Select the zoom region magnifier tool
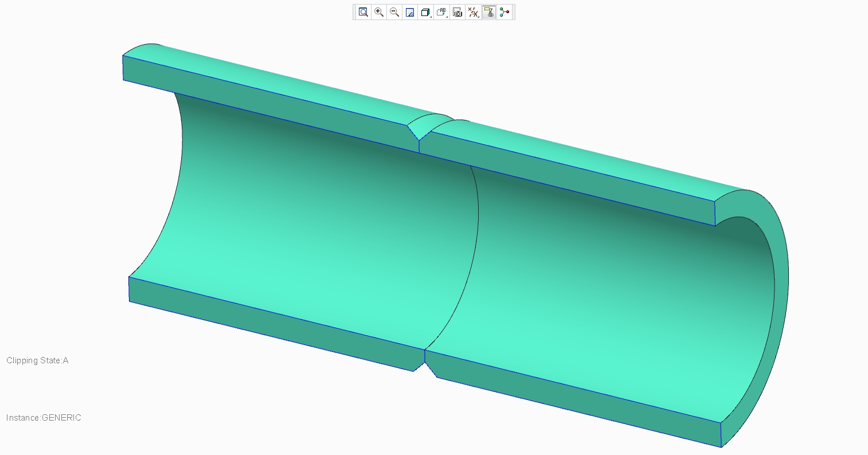This screenshot has height=455, width=868. (363, 12)
